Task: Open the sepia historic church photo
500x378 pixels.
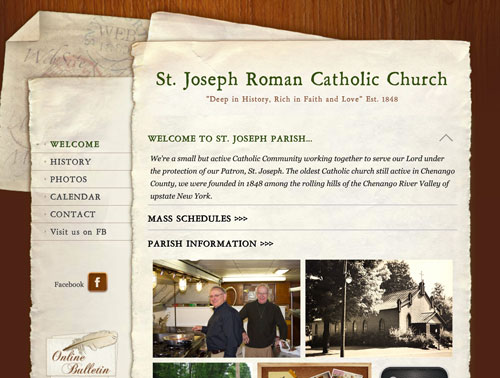Action: tap(379, 309)
